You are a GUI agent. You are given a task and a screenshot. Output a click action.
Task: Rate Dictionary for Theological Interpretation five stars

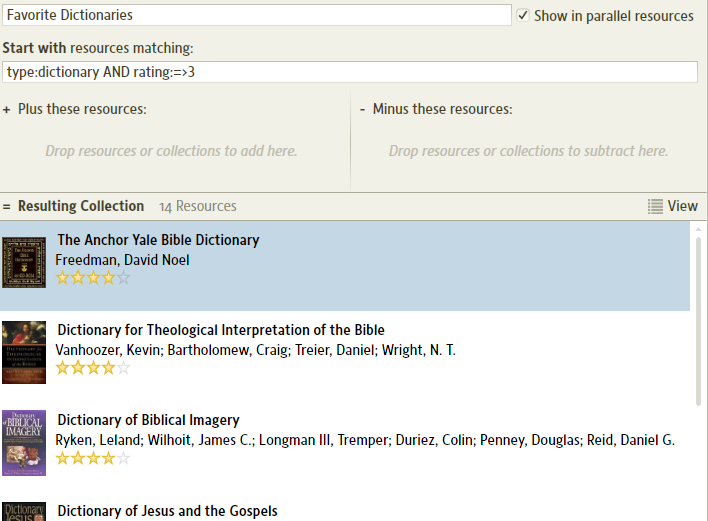point(123,368)
